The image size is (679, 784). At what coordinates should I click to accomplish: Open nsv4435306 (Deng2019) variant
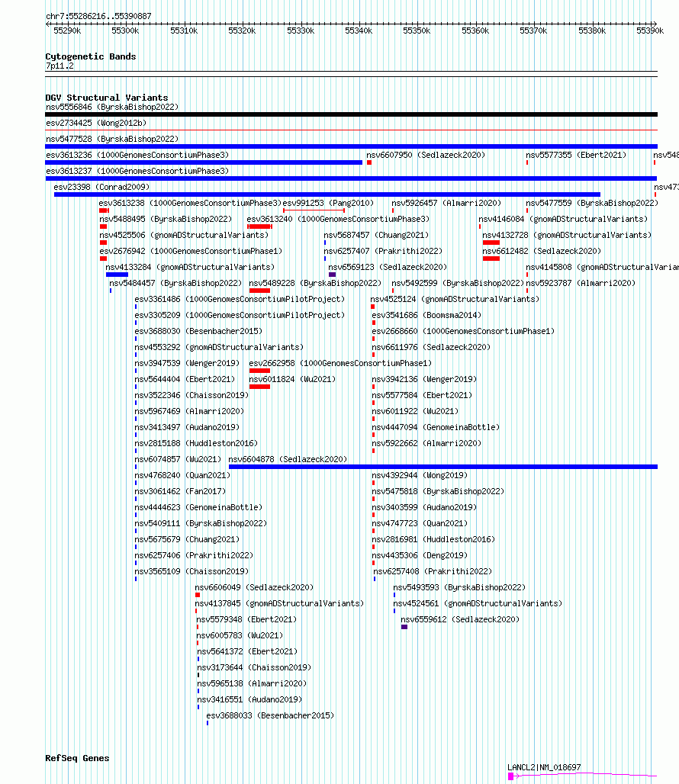(420, 555)
